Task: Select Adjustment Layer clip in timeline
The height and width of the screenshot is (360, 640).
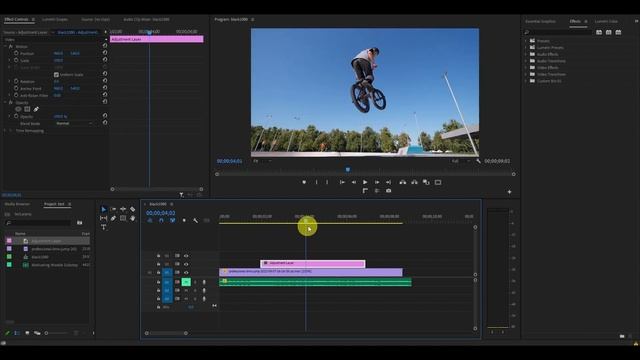Action: point(313,264)
